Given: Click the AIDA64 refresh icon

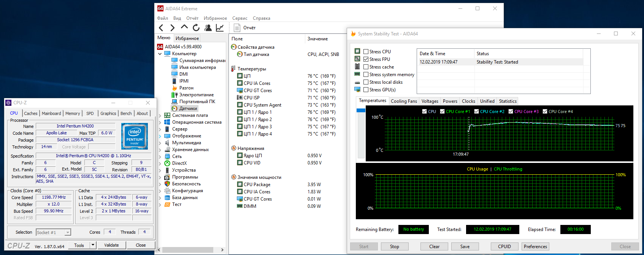Looking at the screenshot, I should click(x=196, y=28).
